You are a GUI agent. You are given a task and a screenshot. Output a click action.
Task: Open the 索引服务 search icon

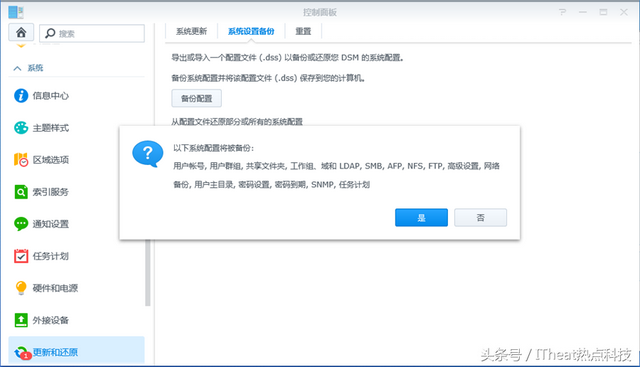(21, 192)
